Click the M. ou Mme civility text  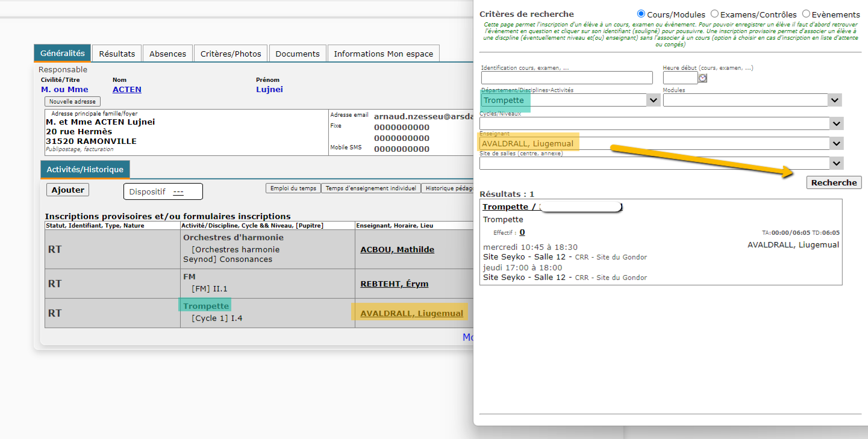coord(64,89)
